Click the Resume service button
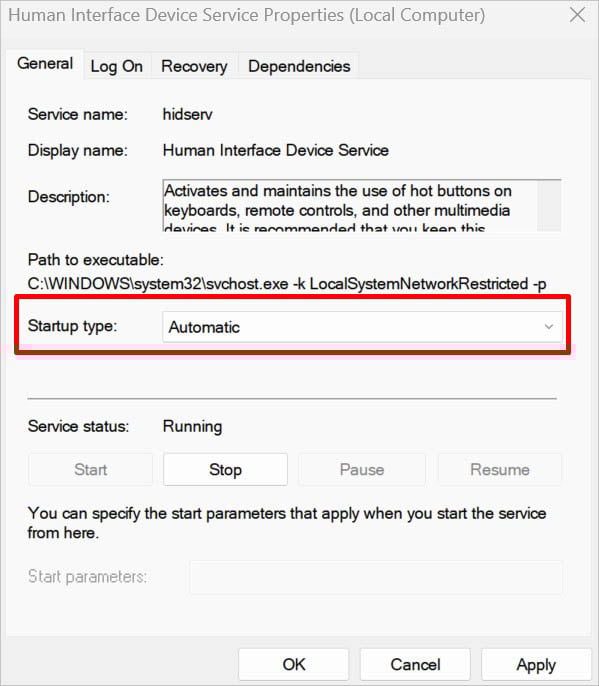The width and height of the screenshot is (599, 686). [x=500, y=469]
